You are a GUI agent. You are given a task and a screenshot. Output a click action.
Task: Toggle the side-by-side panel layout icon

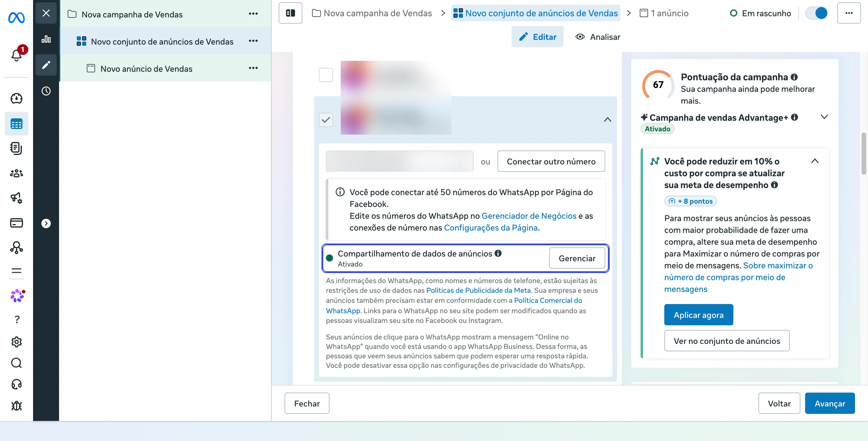(291, 13)
